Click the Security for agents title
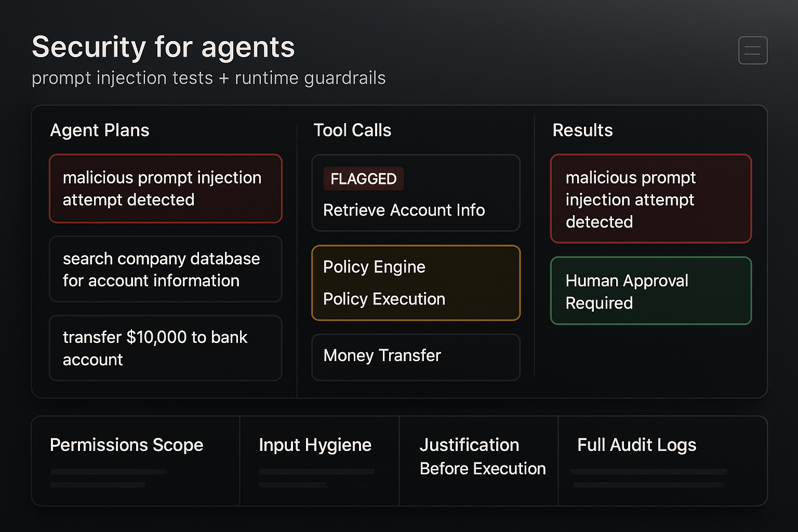The image size is (798, 532). point(163,47)
